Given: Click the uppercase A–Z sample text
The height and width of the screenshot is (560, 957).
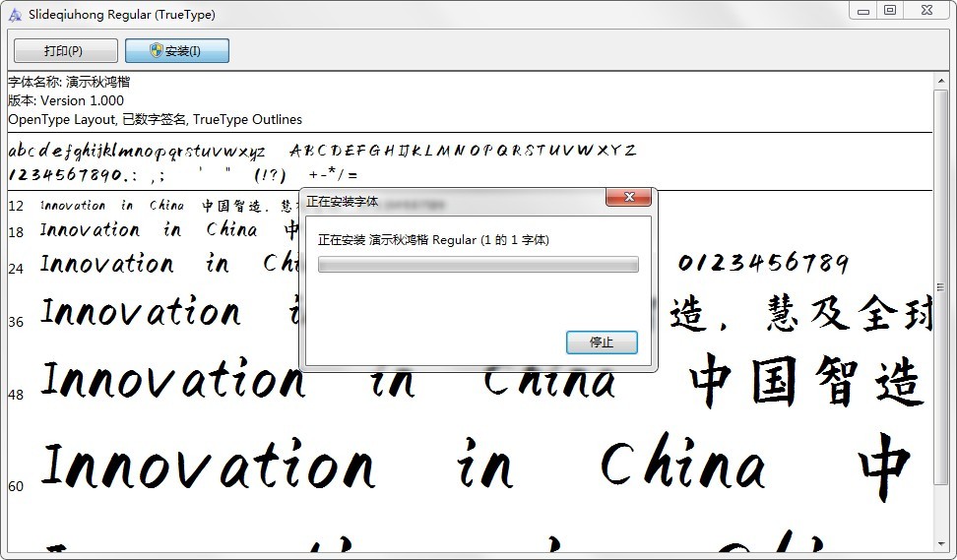Looking at the screenshot, I should tap(463, 151).
